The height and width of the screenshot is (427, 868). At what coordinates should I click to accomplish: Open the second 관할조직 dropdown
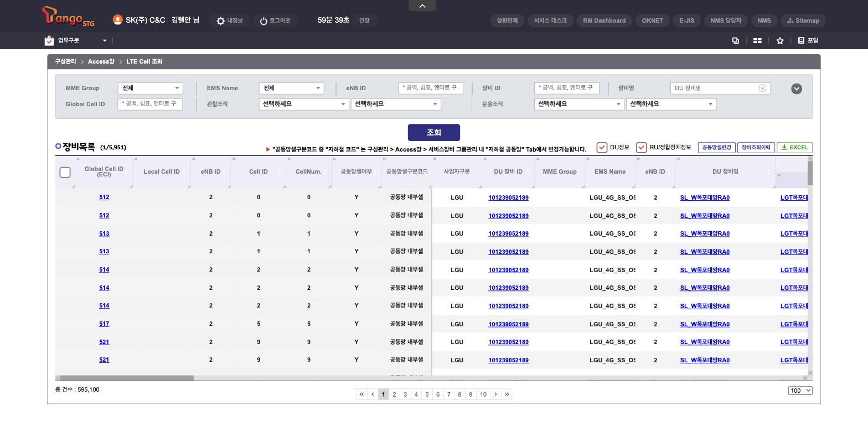pyautogui.click(x=396, y=104)
